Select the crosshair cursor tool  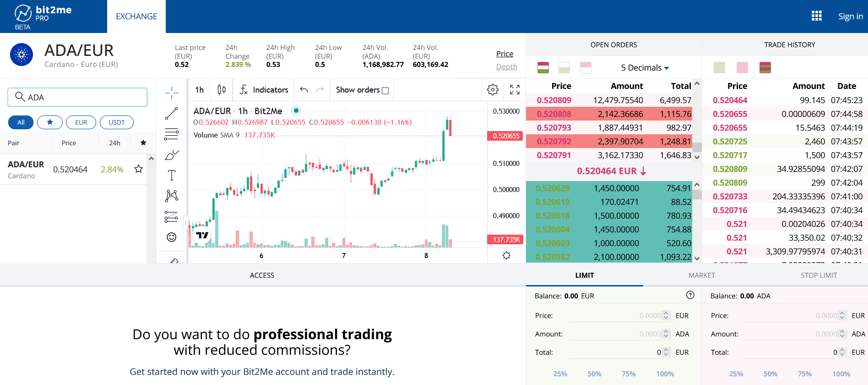[172, 93]
